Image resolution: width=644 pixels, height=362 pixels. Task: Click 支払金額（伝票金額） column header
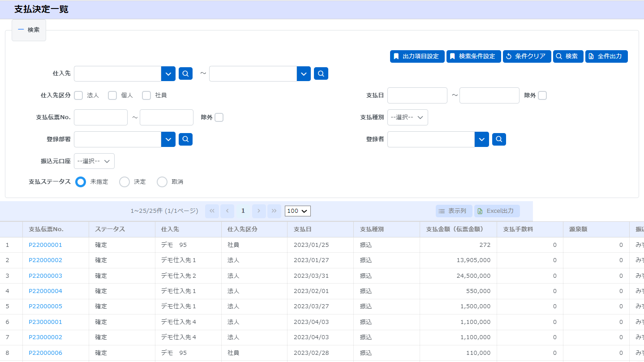click(458, 229)
